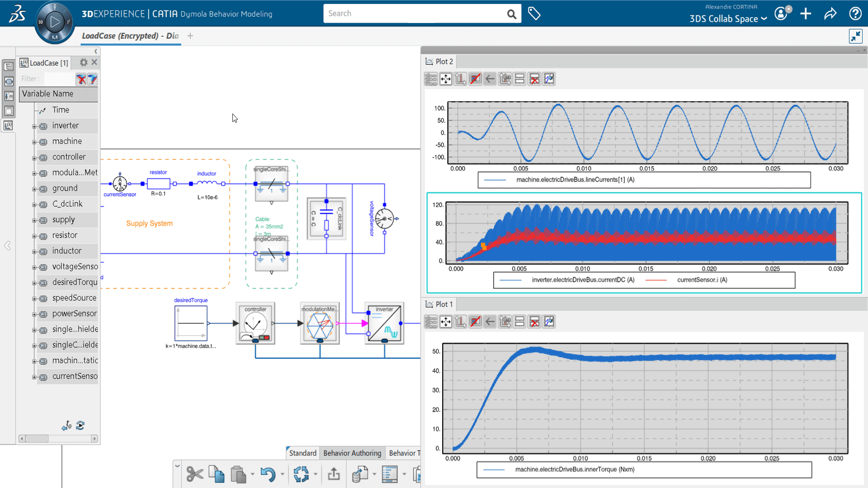Switch to the Behavior Authoring tab

(352, 453)
